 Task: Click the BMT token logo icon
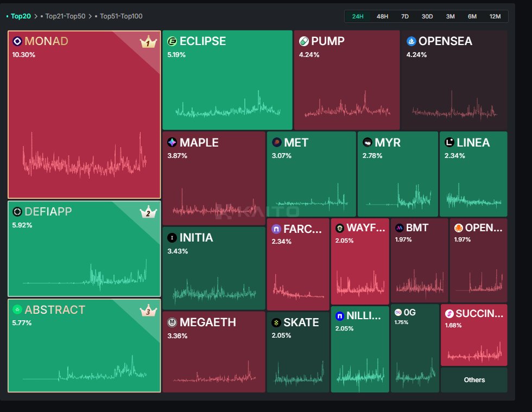[400, 228]
